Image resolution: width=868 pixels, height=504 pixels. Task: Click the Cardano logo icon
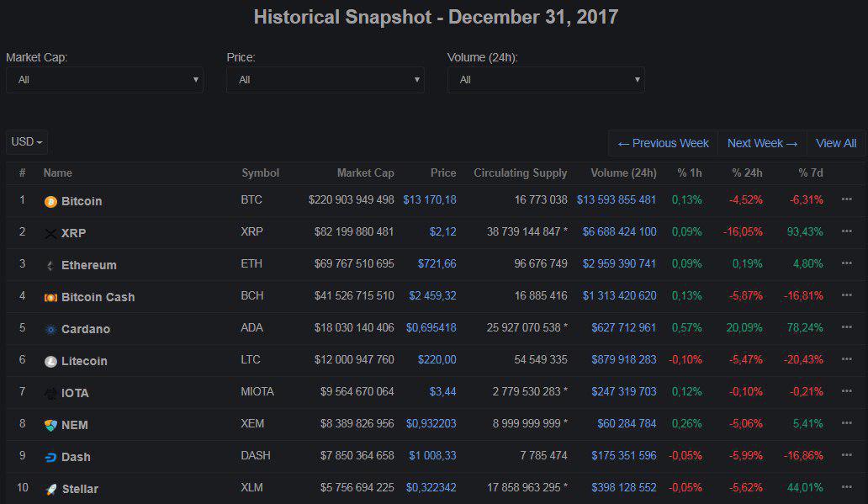point(50,330)
